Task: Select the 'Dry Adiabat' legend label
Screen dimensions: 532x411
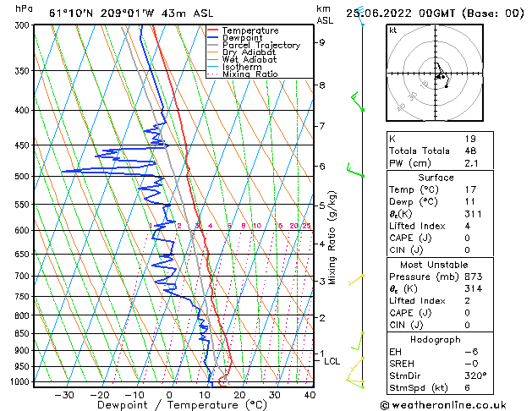Action: pyautogui.click(x=249, y=52)
